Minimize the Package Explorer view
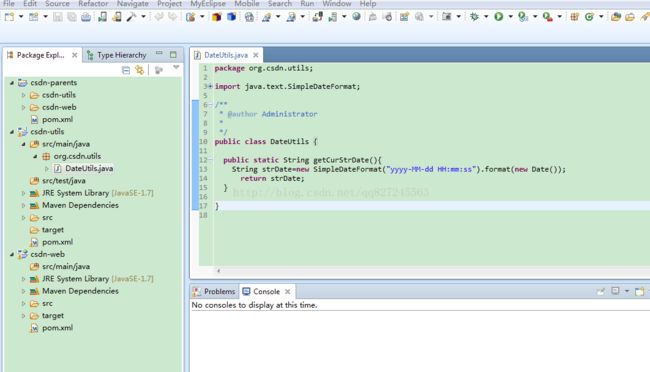This screenshot has width=650, height=372. tap(159, 53)
